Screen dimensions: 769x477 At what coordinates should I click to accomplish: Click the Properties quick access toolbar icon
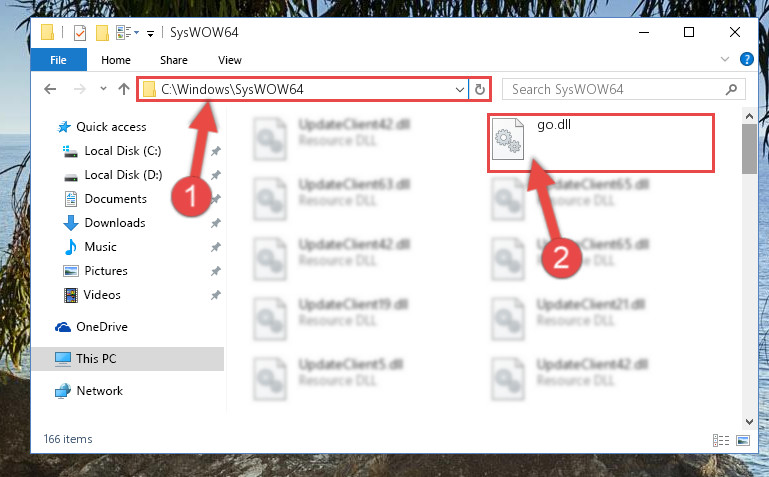click(79, 33)
